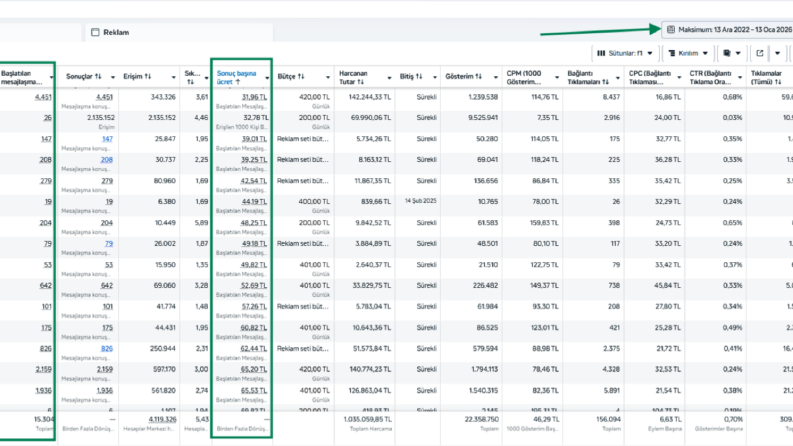The width and height of the screenshot is (793, 446).
Task: Open Gösterim column menu caret
Action: coord(496,77)
